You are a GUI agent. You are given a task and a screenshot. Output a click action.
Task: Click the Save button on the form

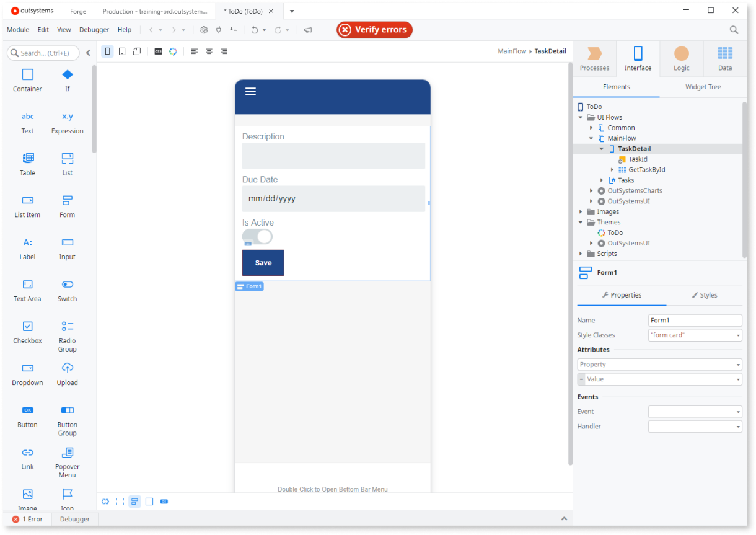click(263, 262)
